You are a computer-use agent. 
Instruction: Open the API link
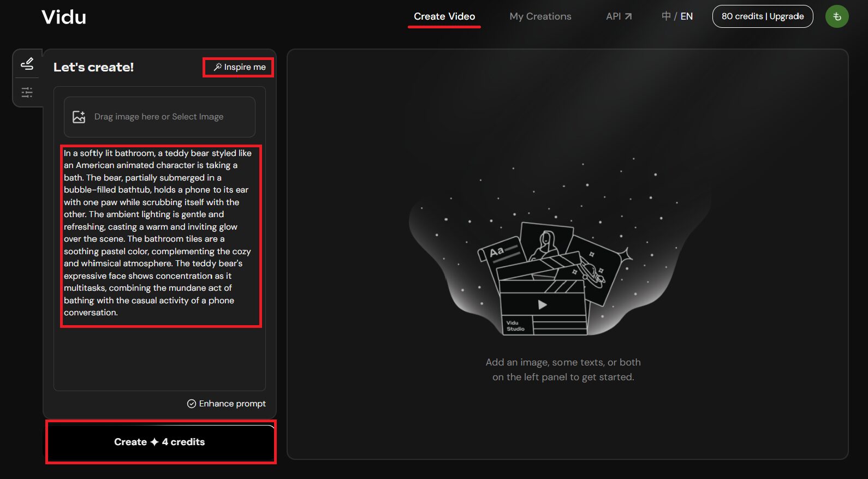click(x=613, y=16)
